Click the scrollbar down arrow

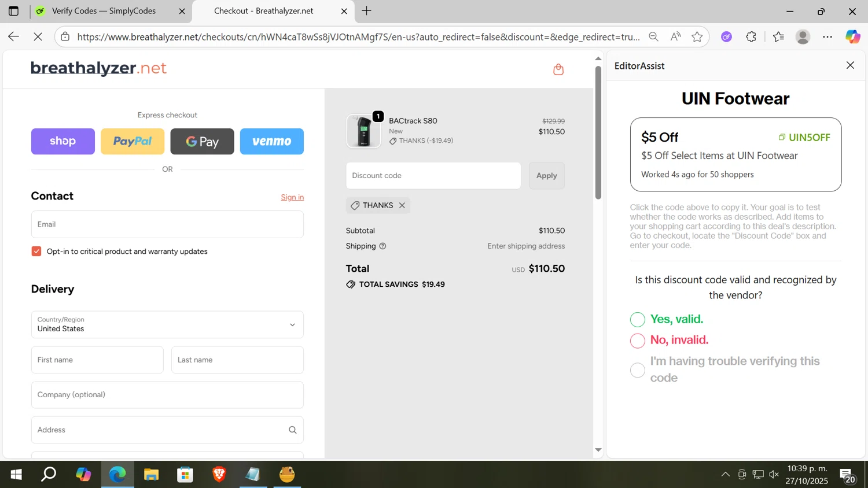[x=598, y=450]
